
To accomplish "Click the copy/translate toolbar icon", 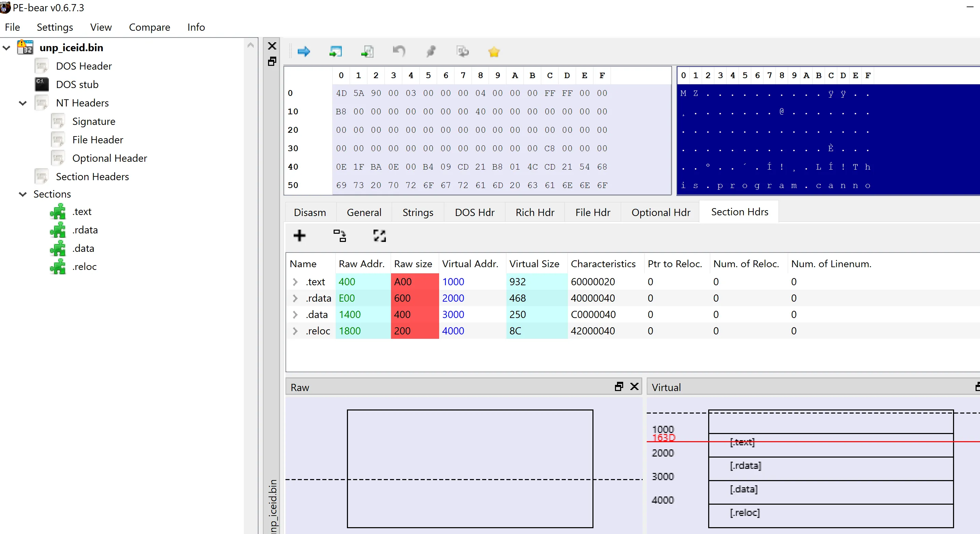I will pyautogui.click(x=463, y=51).
